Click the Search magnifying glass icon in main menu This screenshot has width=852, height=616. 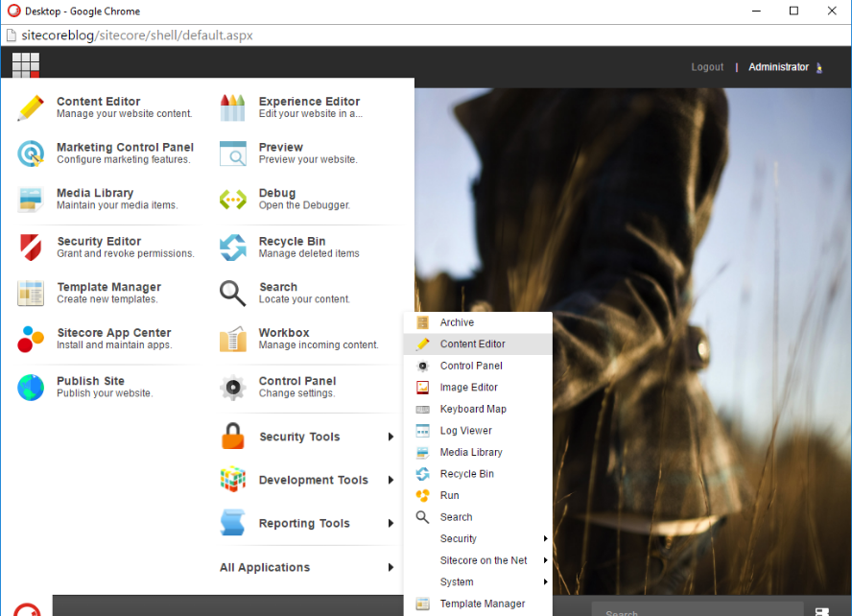(x=232, y=293)
